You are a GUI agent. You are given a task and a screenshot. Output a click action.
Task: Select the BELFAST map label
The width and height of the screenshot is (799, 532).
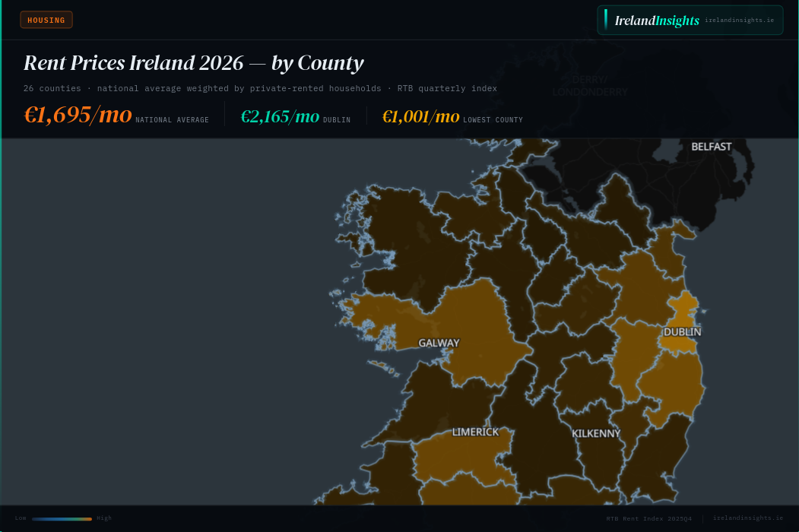[x=712, y=147]
